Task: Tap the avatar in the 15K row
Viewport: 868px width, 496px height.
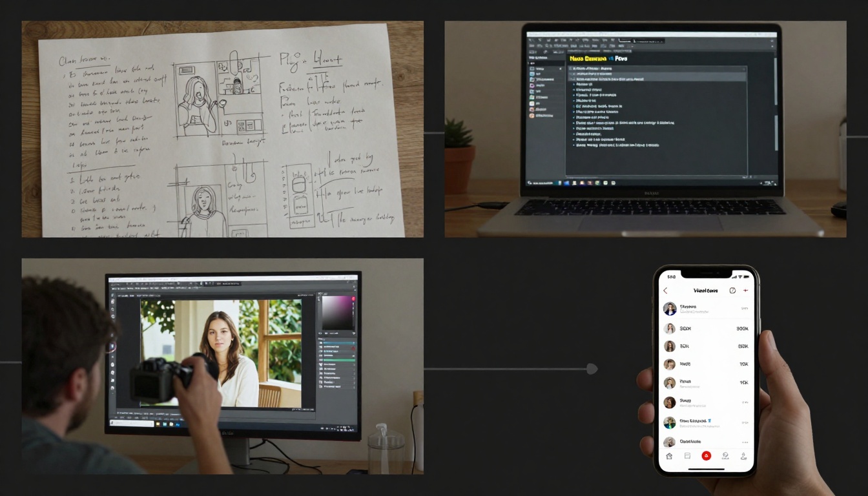Action: tap(670, 383)
